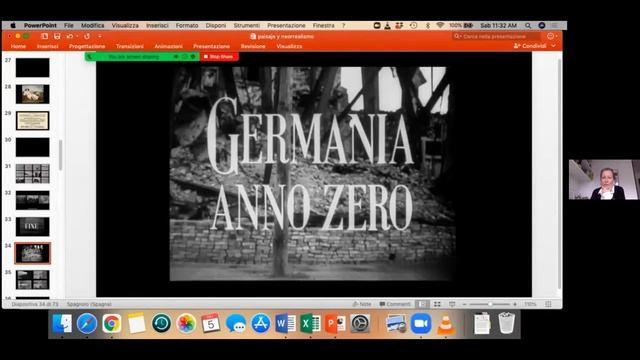Open the Undo history dropdown arrow
This screenshot has height=360, width=640.
[x=77, y=36]
